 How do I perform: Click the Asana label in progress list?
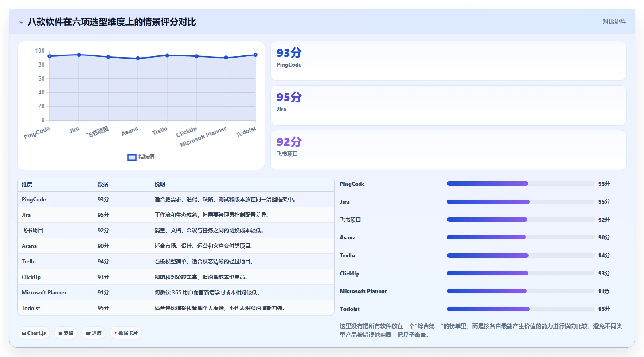pos(347,238)
